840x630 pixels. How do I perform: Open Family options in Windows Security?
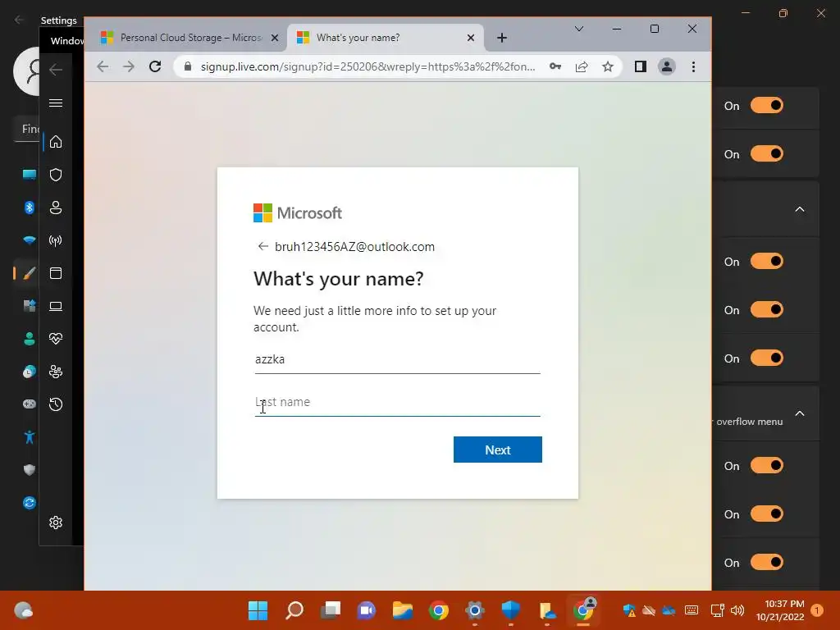coord(56,372)
